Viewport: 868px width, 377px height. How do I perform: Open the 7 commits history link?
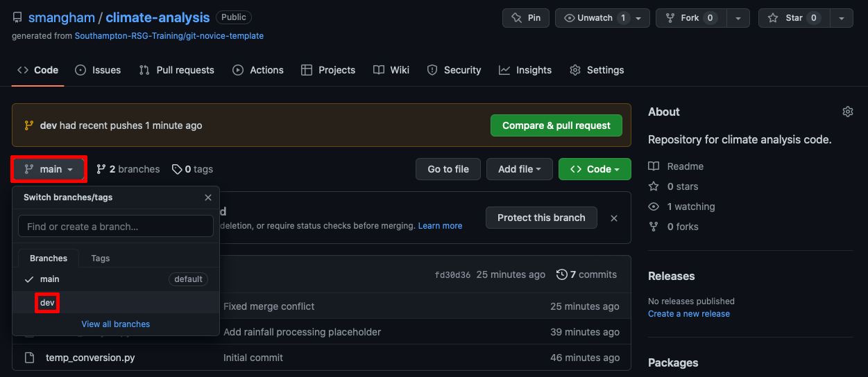click(587, 274)
